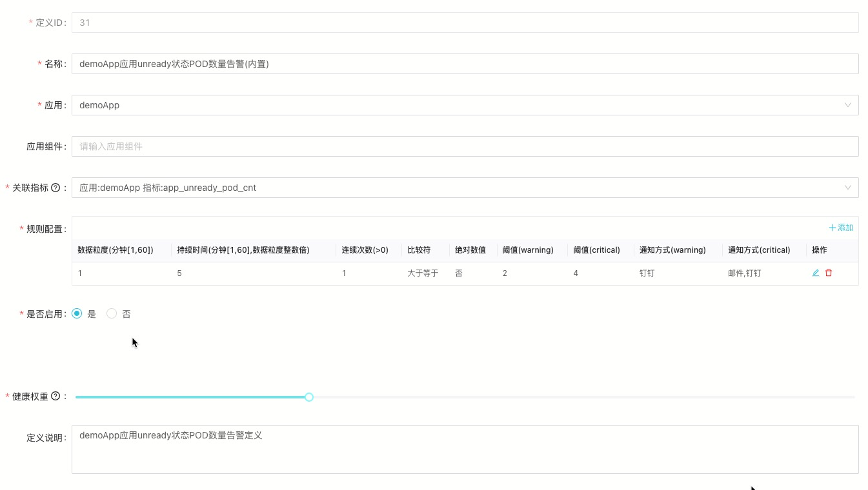Click the 名称 input field
The width and height of the screenshot is (868, 490).
pyautogui.click(x=465, y=64)
